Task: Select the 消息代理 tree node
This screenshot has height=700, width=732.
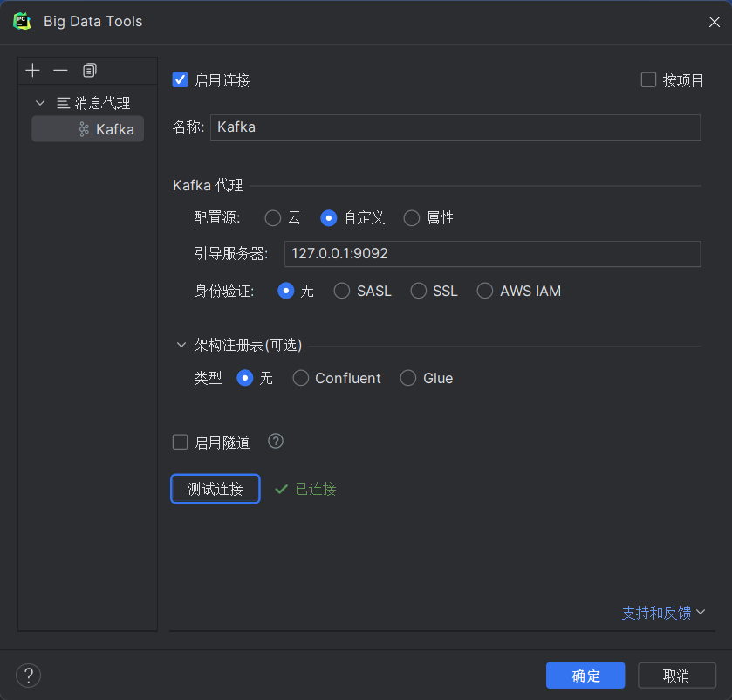Action: click(x=93, y=103)
